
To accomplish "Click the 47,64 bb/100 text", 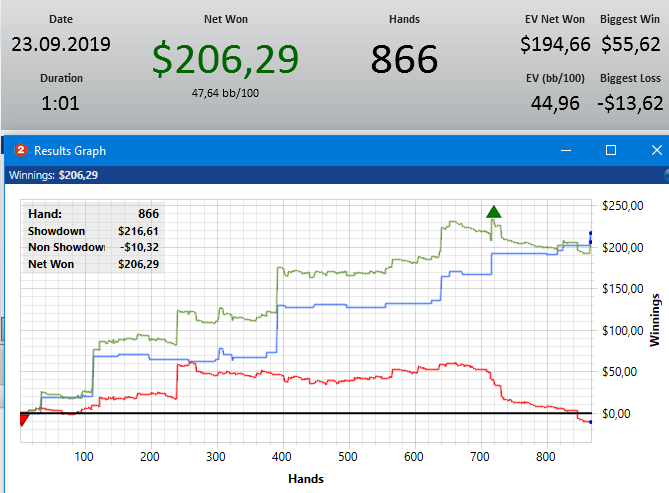I will (225, 93).
